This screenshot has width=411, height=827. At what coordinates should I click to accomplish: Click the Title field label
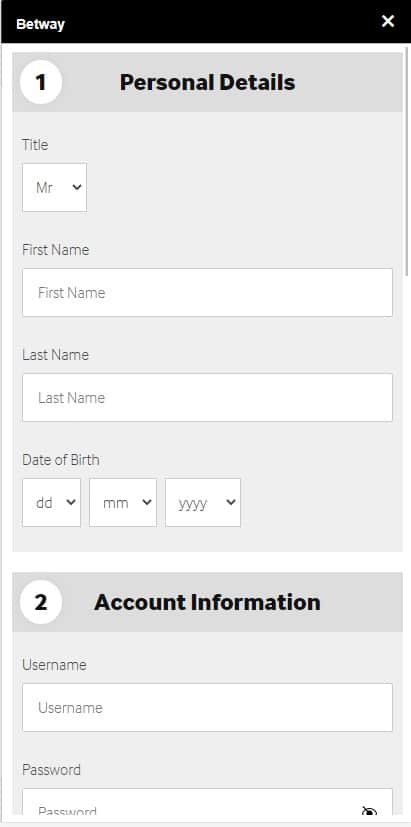(35, 145)
